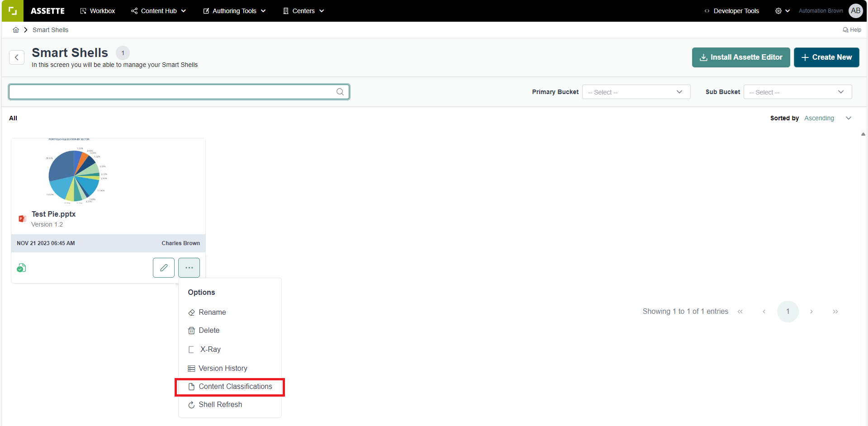Click the green status icon on the card

tap(21, 268)
